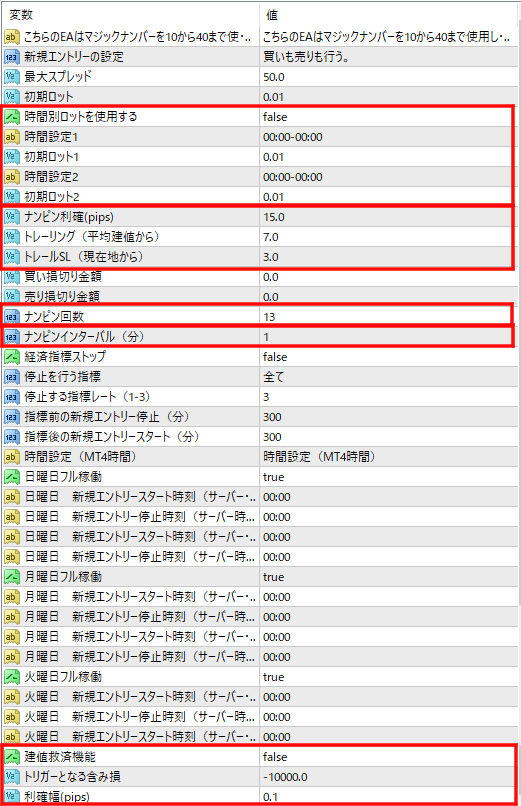Toggle the true value of 月曜日フル稼働
The width and height of the screenshot is (521, 806).
tap(273, 577)
